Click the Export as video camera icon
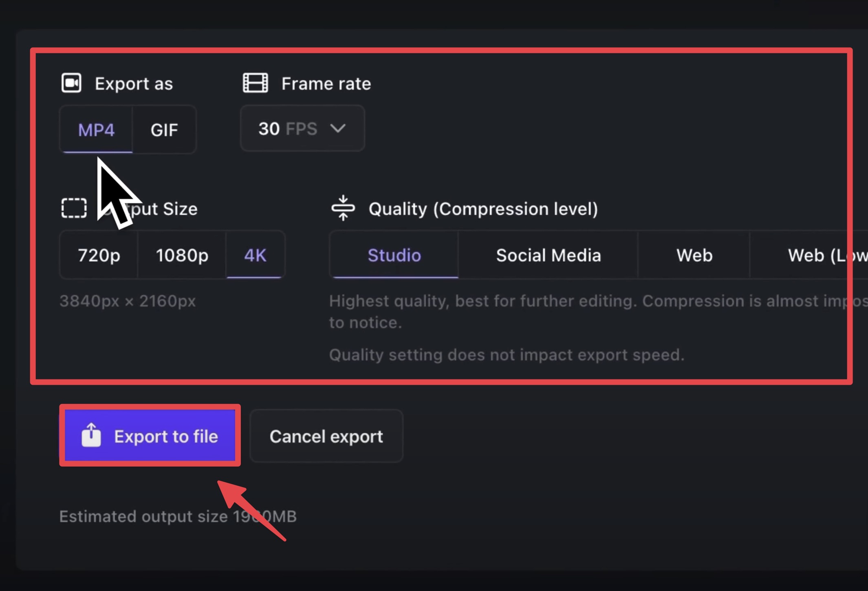868x591 pixels. click(x=71, y=83)
